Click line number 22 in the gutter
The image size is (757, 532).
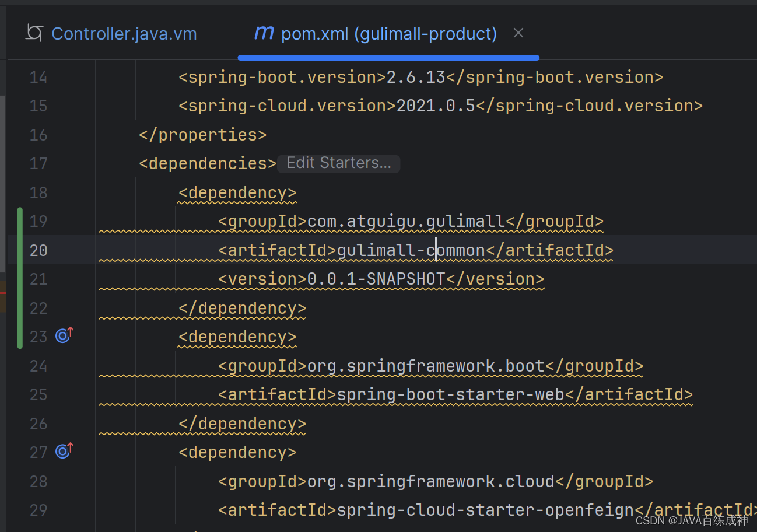[38, 308]
